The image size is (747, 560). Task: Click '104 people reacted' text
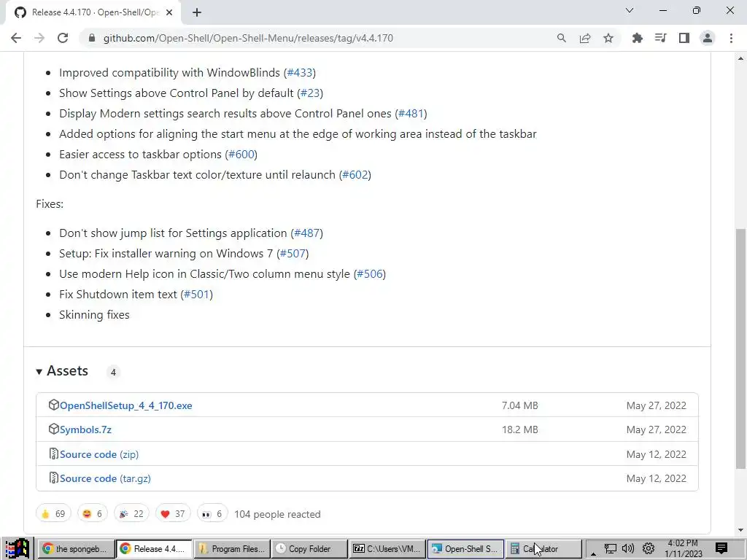[277, 514]
